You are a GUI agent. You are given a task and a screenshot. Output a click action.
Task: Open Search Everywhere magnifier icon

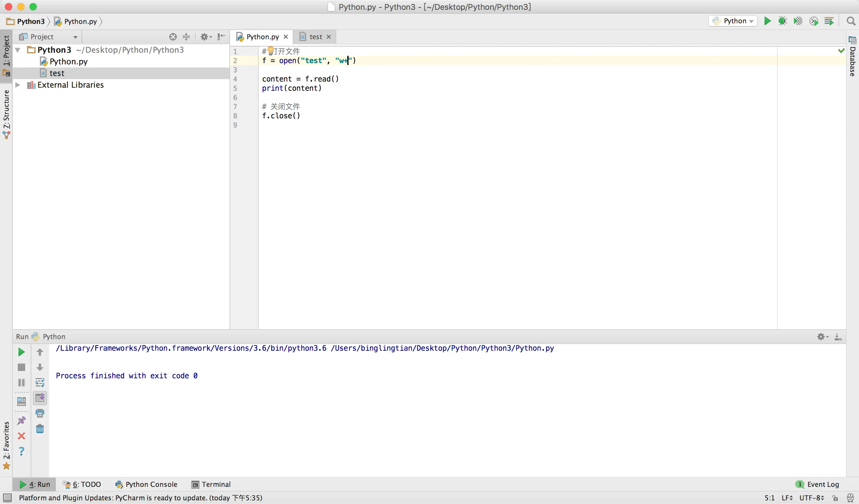point(851,21)
